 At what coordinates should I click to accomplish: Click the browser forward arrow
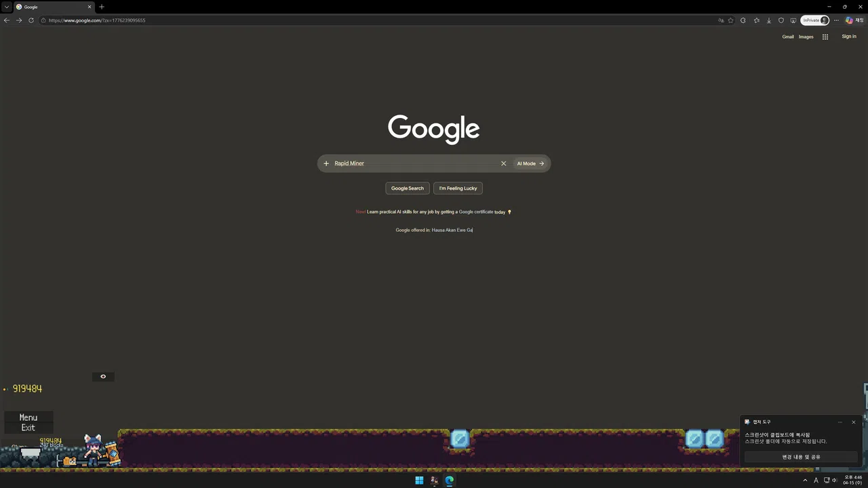click(19, 20)
